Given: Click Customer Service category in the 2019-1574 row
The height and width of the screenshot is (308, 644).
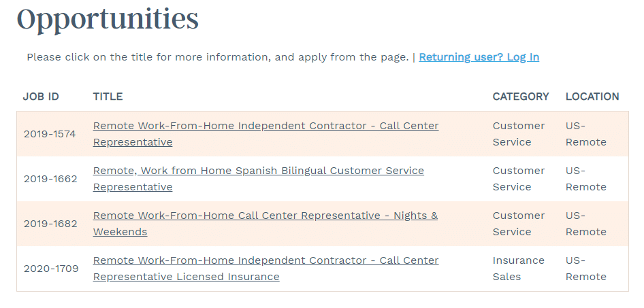Looking at the screenshot, I should coord(518,134).
